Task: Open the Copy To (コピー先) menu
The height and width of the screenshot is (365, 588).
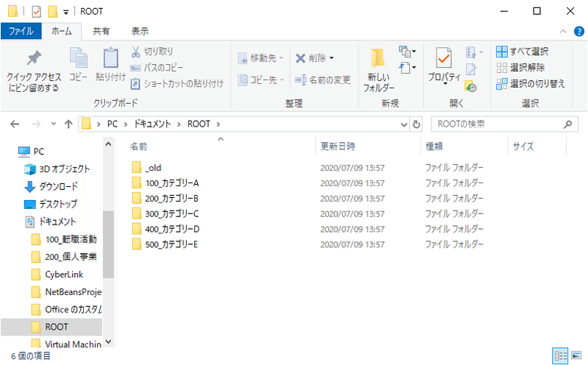Action: pyautogui.click(x=261, y=79)
